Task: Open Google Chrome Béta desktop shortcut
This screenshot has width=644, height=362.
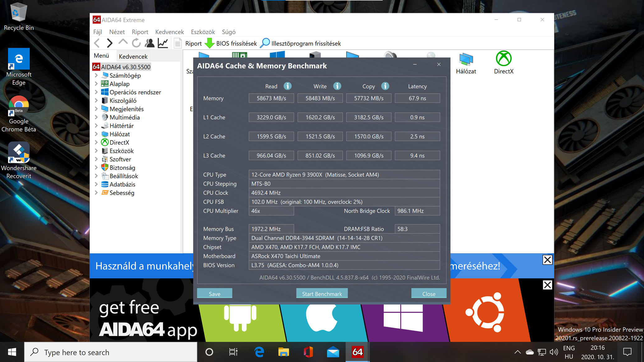Action: pyautogui.click(x=19, y=114)
